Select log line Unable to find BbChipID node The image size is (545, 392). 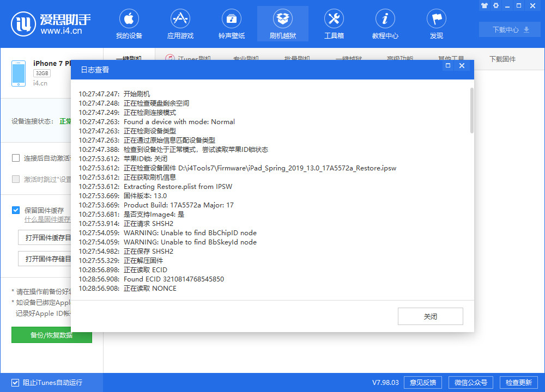coord(167,232)
